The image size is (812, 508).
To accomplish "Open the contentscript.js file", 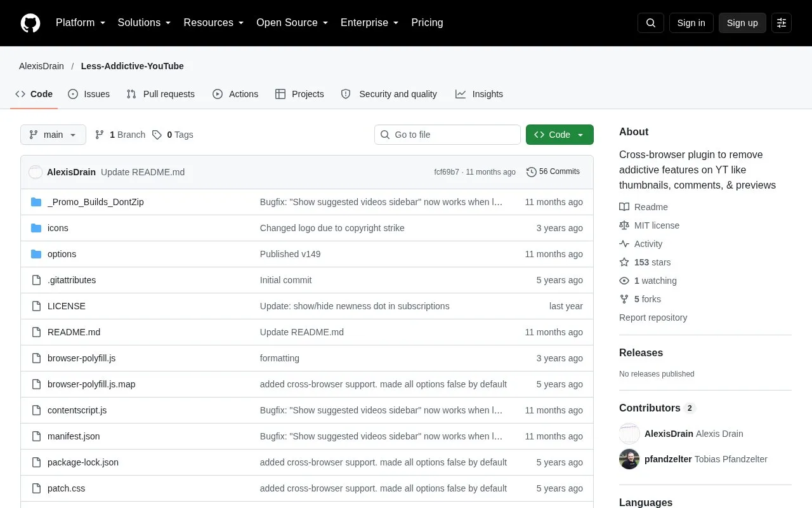I will pyautogui.click(x=77, y=410).
